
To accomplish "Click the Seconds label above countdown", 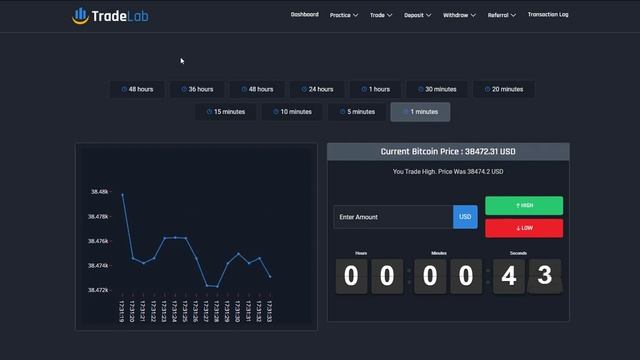I will tap(518, 253).
